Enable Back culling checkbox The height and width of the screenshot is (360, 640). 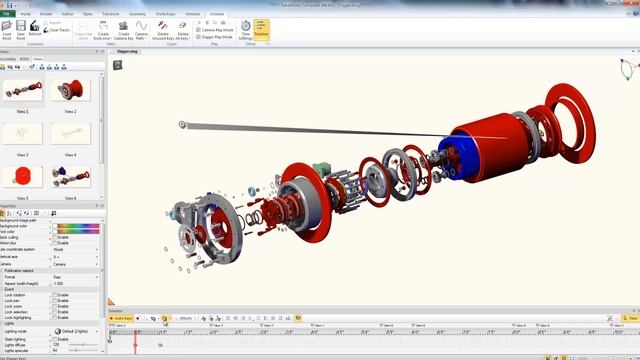point(55,237)
